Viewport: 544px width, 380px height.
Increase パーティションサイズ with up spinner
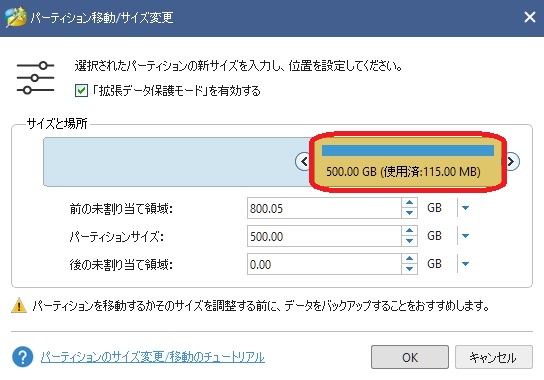tap(409, 231)
